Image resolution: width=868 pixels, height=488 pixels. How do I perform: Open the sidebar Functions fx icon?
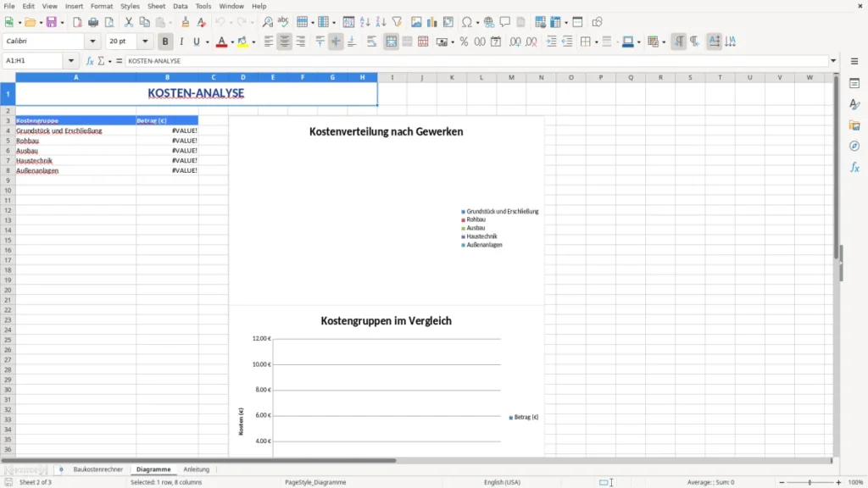[854, 167]
